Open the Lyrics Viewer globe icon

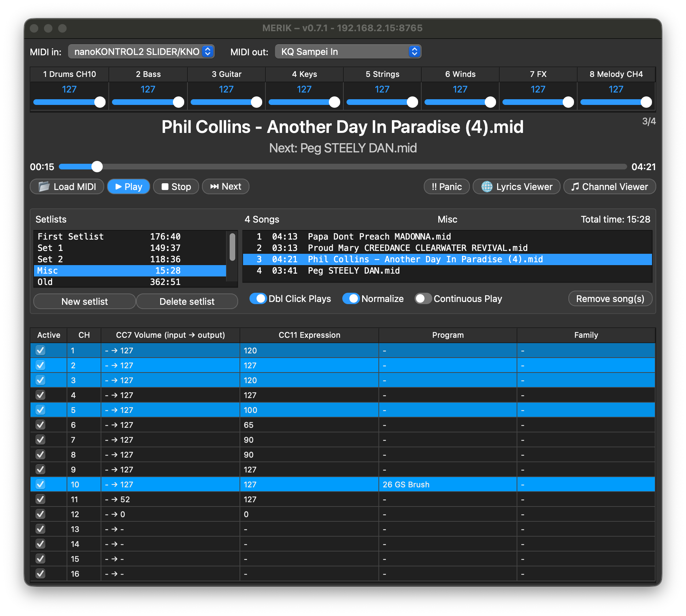488,186
